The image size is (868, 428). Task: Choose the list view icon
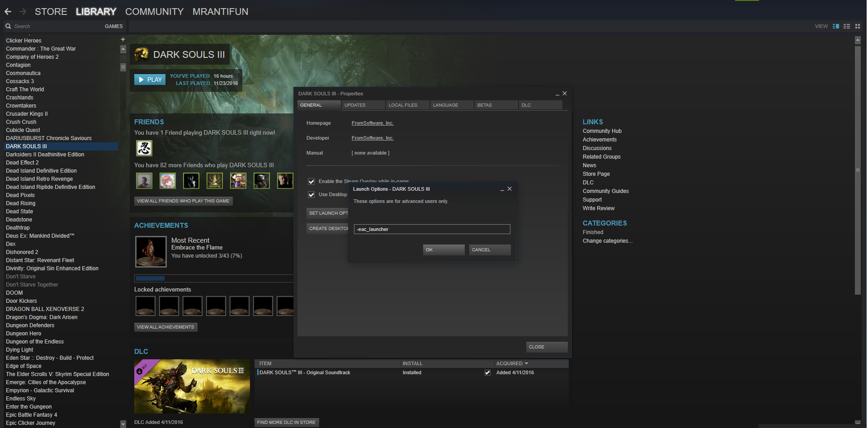click(846, 26)
